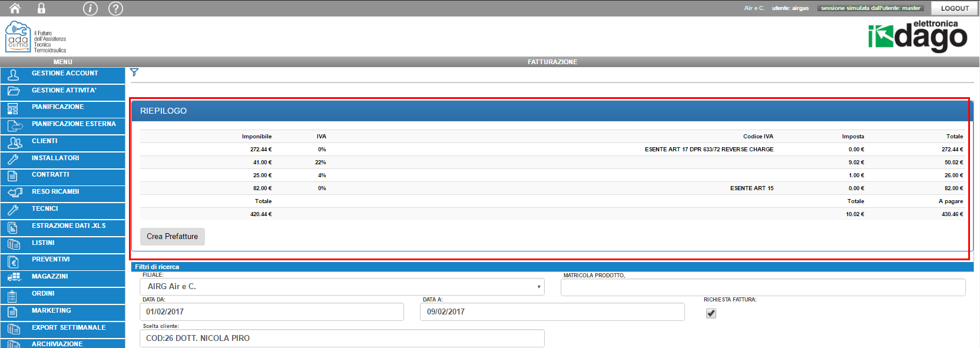Click the padlock icon in top bar

(x=41, y=8)
